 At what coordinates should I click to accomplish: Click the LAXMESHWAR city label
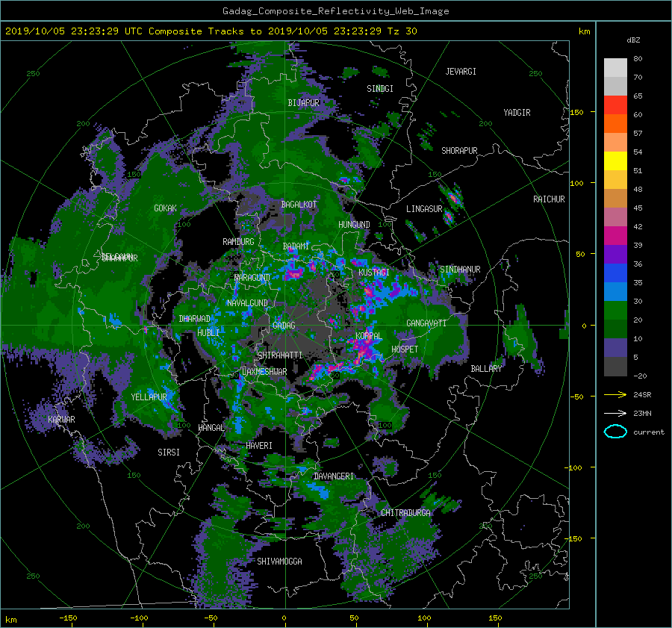(x=264, y=372)
